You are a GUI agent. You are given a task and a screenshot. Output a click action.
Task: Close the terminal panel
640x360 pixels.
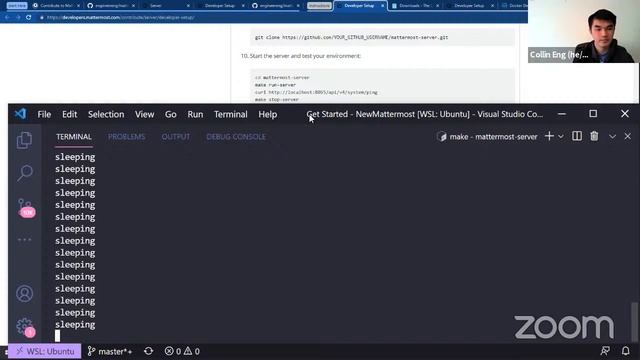click(x=627, y=136)
